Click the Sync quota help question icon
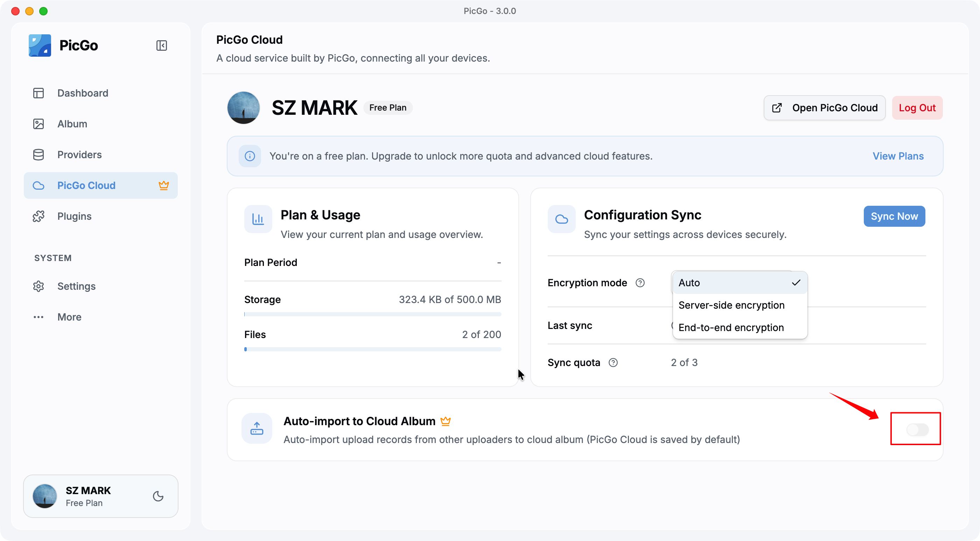This screenshot has height=541, width=980. (x=613, y=363)
